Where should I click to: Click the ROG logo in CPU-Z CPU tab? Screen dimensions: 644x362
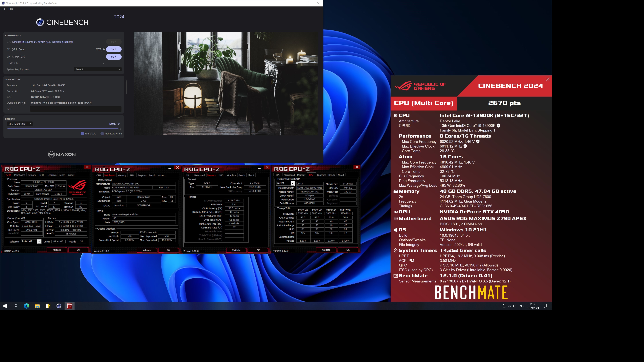point(77,188)
